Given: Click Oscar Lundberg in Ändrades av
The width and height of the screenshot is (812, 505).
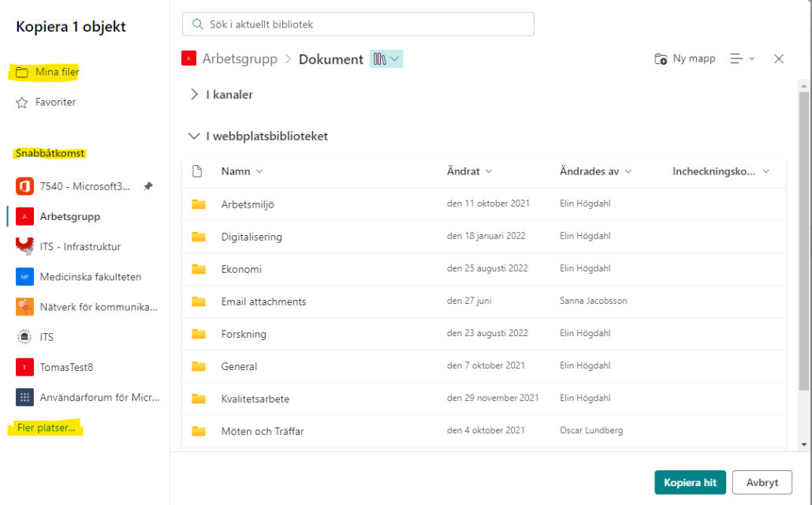Looking at the screenshot, I should click(591, 430).
